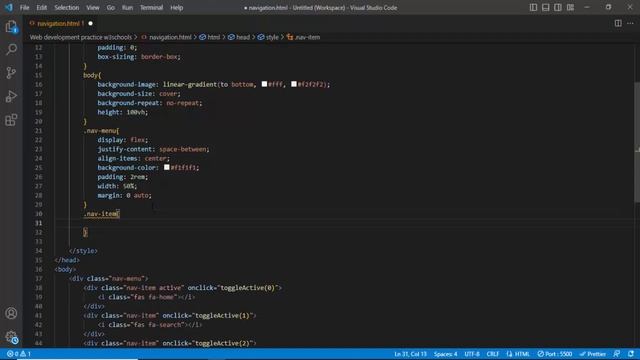The height and width of the screenshot is (360, 640).
Task: Open Customize Layout icon
Action: coord(570,7)
